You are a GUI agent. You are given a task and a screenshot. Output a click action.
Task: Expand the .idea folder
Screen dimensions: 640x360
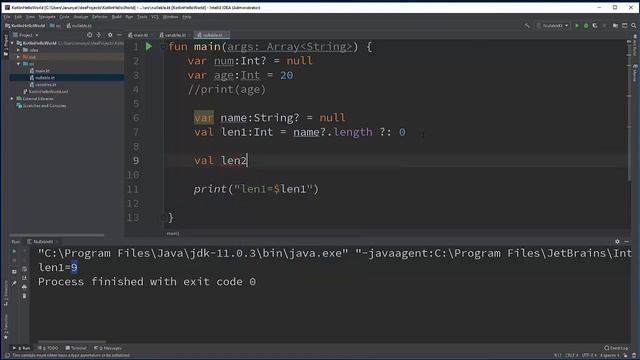tap(18, 50)
